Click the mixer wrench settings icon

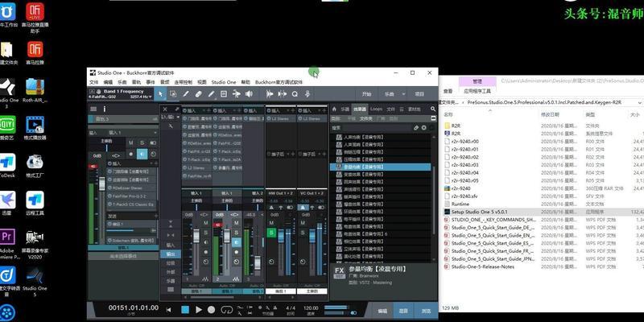171,126
